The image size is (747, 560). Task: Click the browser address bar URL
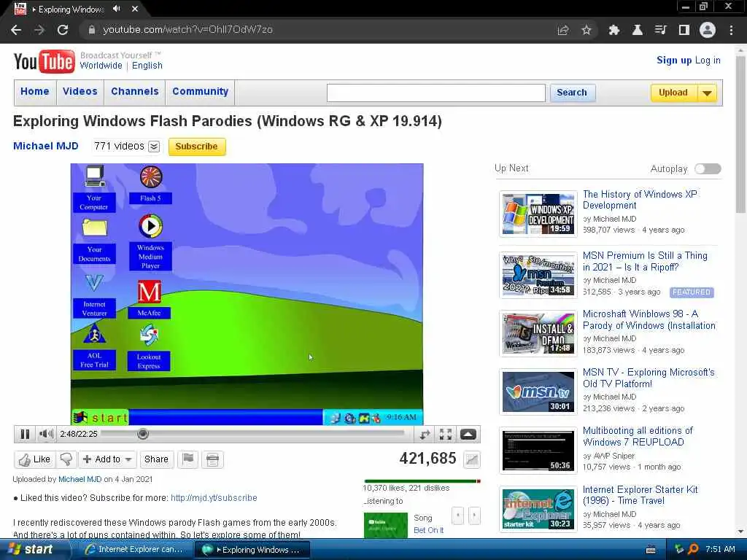187,29
